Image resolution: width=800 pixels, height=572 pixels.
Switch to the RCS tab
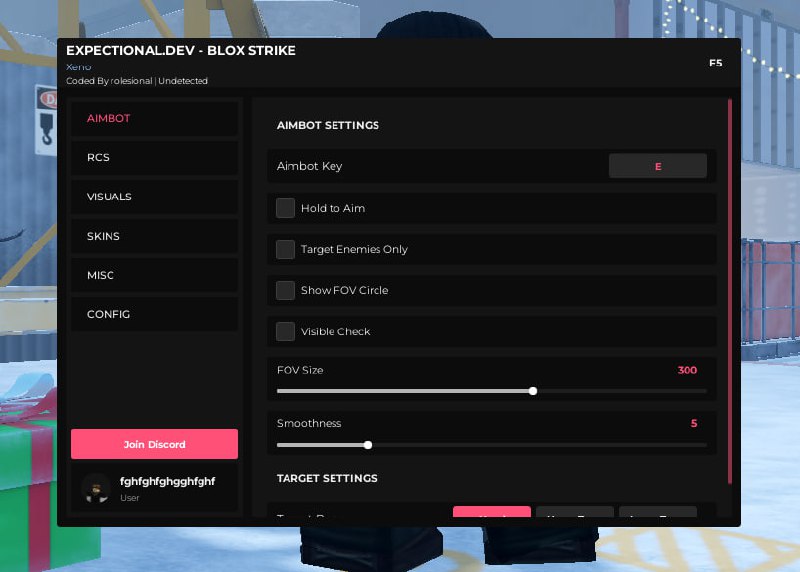pyautogui.click(x=154, y=158)
